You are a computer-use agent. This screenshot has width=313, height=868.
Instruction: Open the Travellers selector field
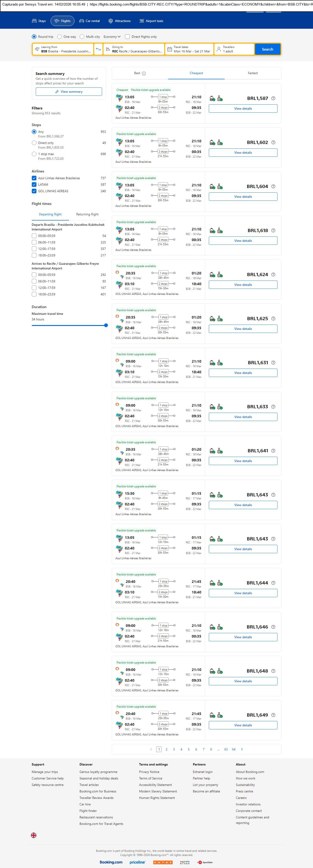point(234,49)
